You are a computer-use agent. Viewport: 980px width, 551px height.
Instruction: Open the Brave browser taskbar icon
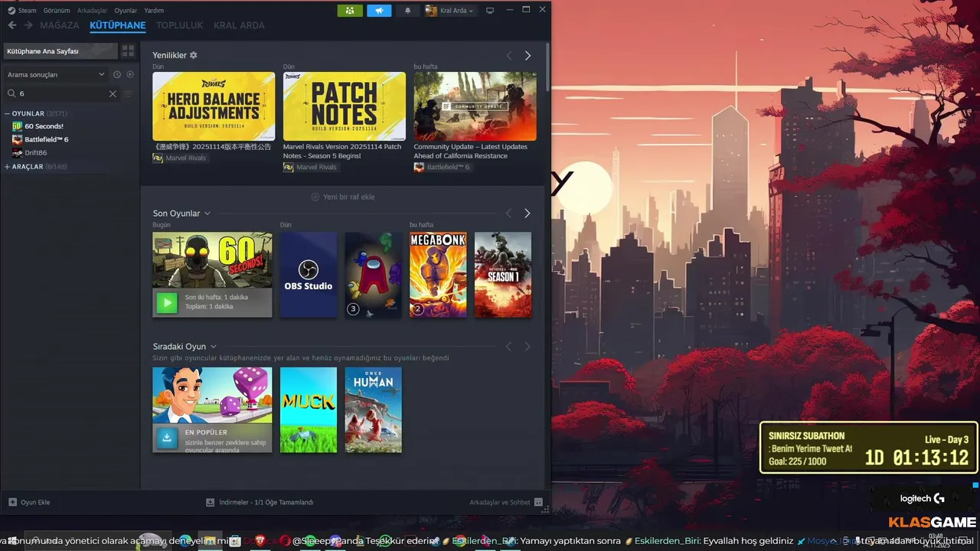pyautogui.click(x=260, y=541)
